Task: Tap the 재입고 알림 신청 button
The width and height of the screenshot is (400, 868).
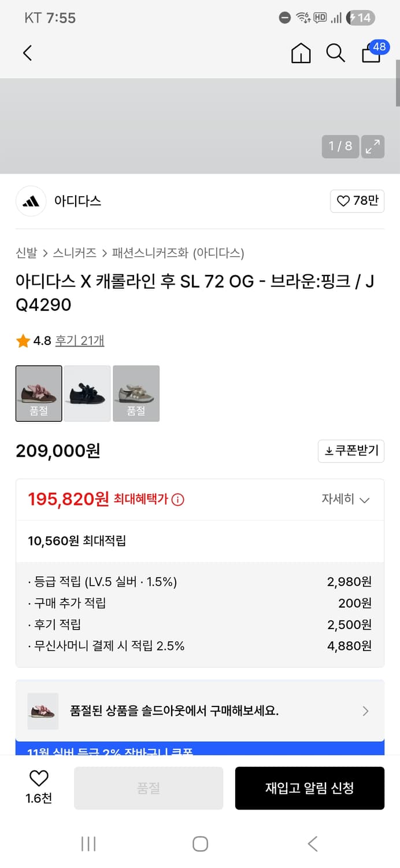Action: pos(309,788)
